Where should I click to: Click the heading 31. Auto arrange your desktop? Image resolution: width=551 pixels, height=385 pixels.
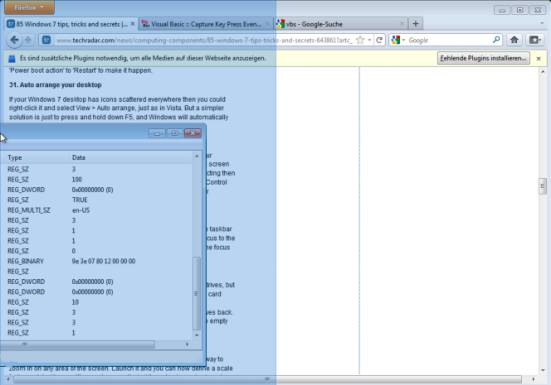tap(56, 85)
